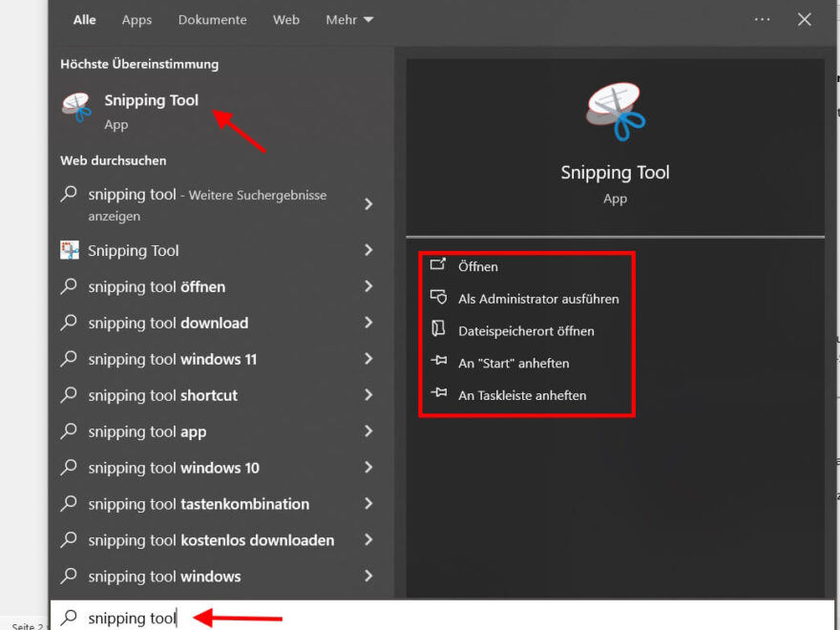Select 'snipping tool öffnen' suggestion text

pos(157,286)
